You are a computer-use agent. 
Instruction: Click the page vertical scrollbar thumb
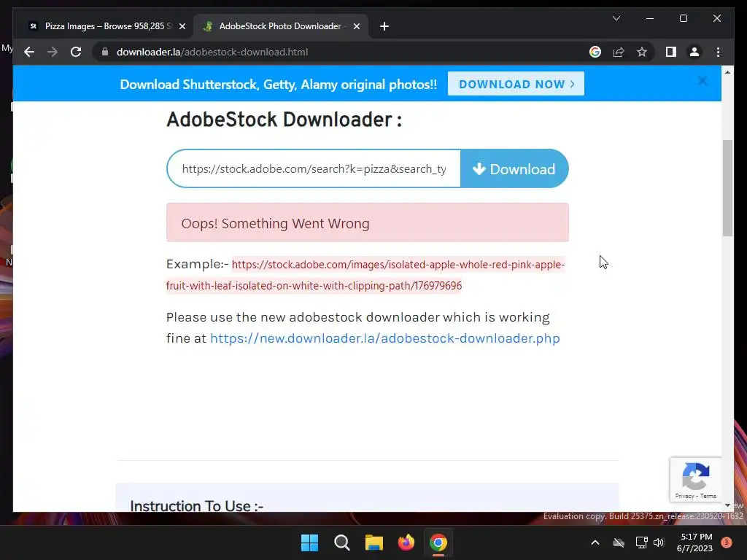pyautogui.click(x=727, y=187)
